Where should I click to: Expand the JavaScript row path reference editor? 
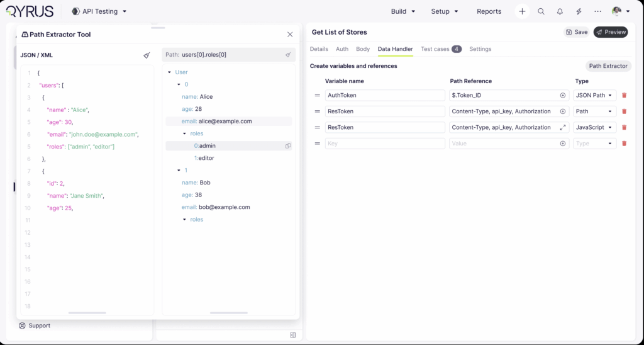pos(563,127)
